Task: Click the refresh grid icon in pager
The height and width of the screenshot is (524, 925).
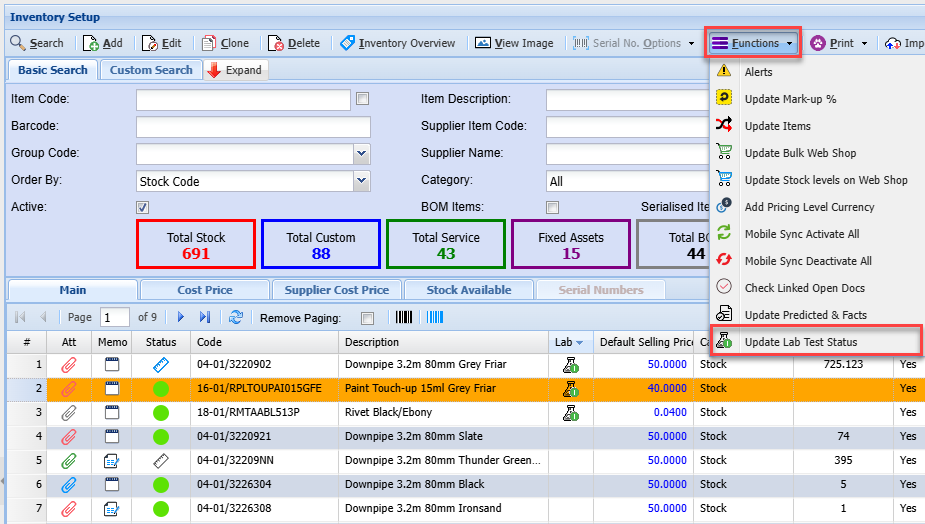Action: (236, 317)
